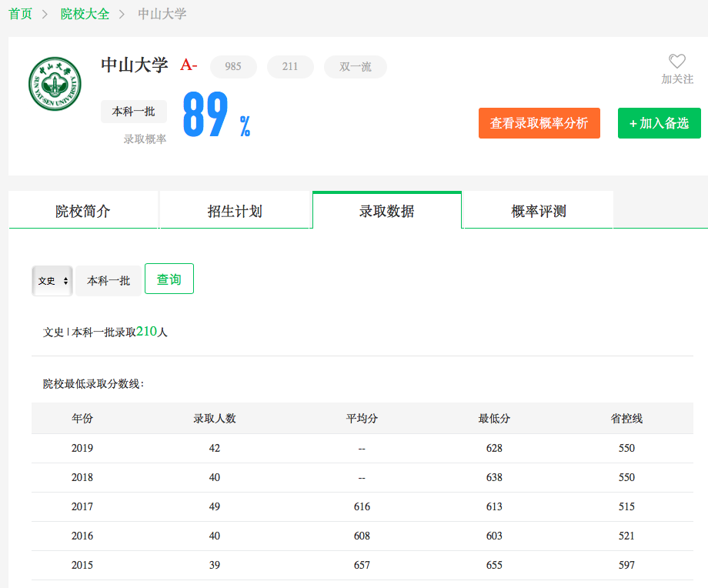Click the 录取人数 column header
This screenshot has height=588, width=708.
215,418
